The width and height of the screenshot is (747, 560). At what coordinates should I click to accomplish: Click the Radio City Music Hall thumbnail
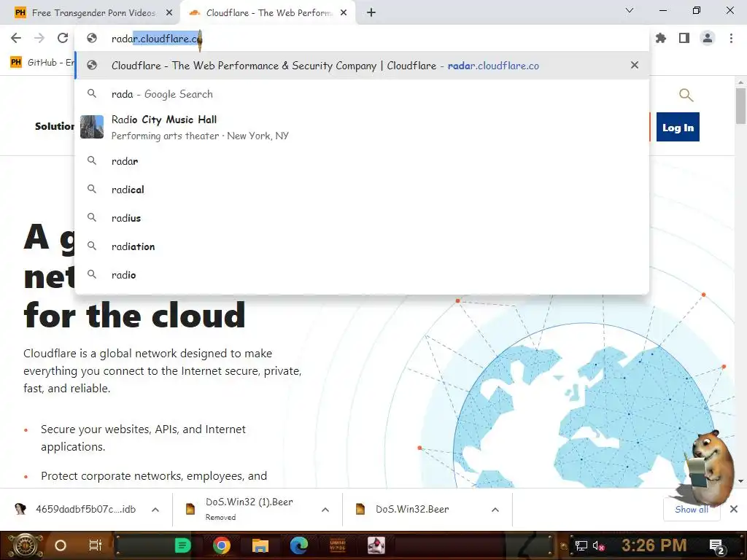click(92, 127)
